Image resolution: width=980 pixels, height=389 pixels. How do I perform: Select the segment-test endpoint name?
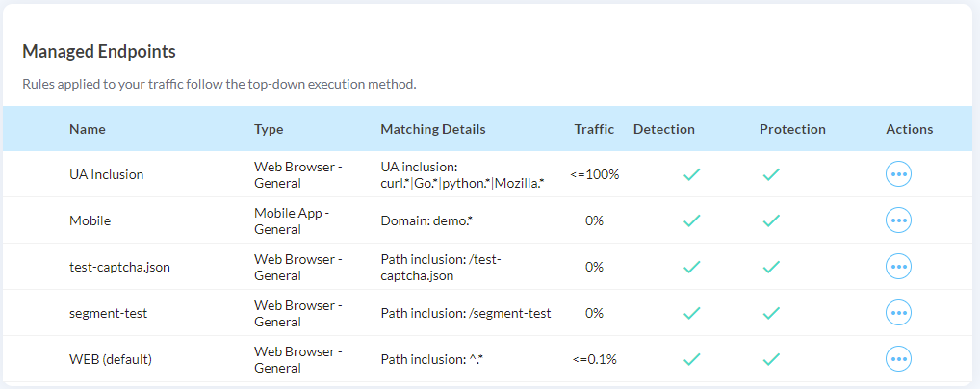point(108,313)
